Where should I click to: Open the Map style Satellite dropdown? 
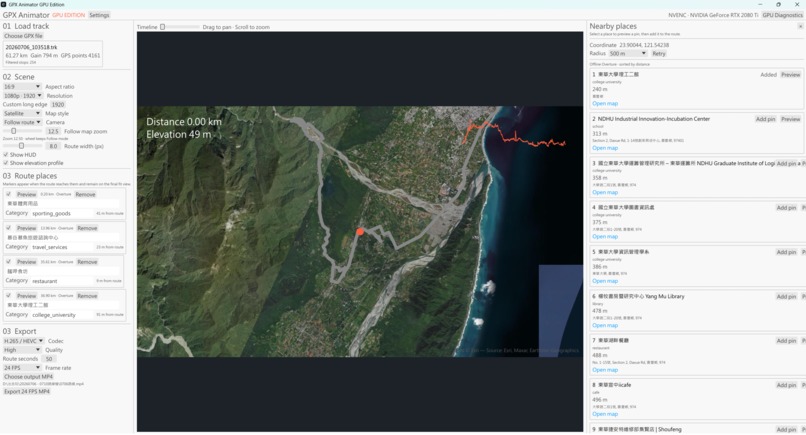point(22,113)
